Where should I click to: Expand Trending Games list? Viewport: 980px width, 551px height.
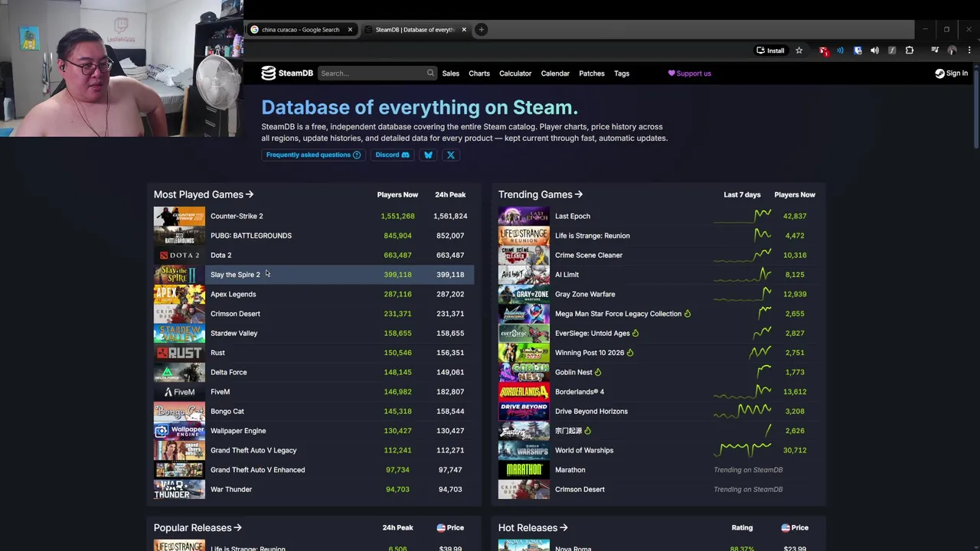tap(541, 194)
